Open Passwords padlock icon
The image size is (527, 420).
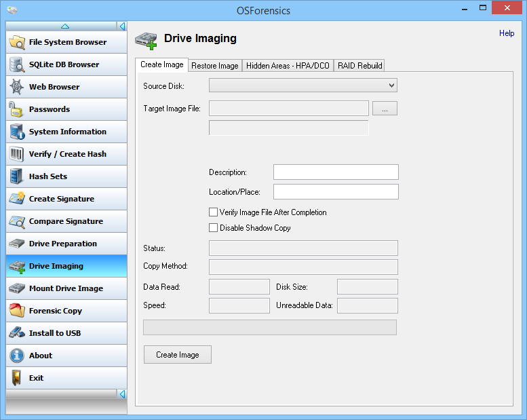point(16,109)
